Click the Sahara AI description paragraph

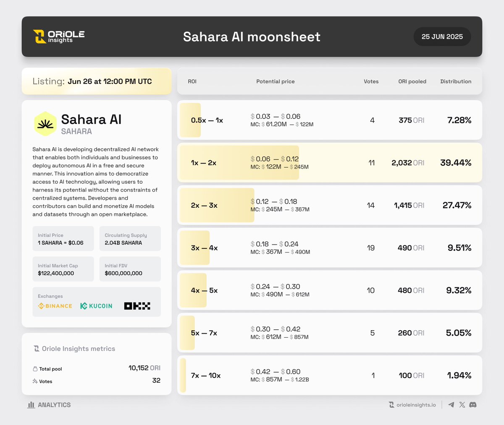tap(96, 182)
